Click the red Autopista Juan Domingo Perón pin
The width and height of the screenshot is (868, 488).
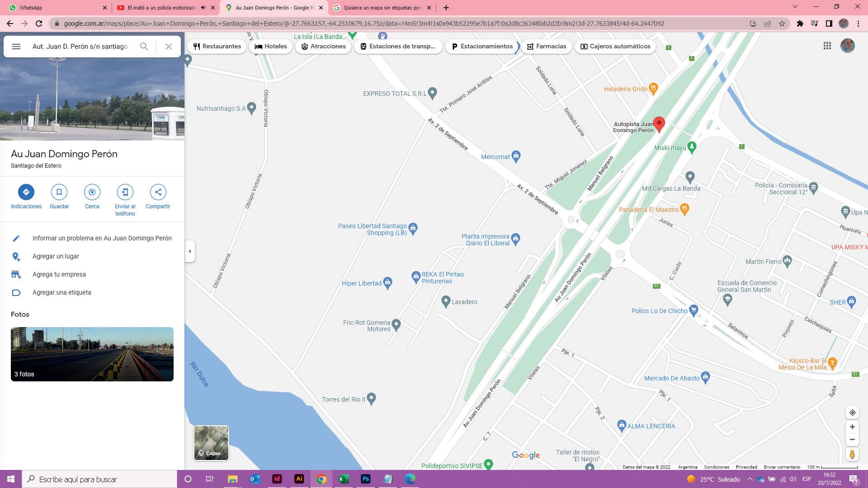659,125
